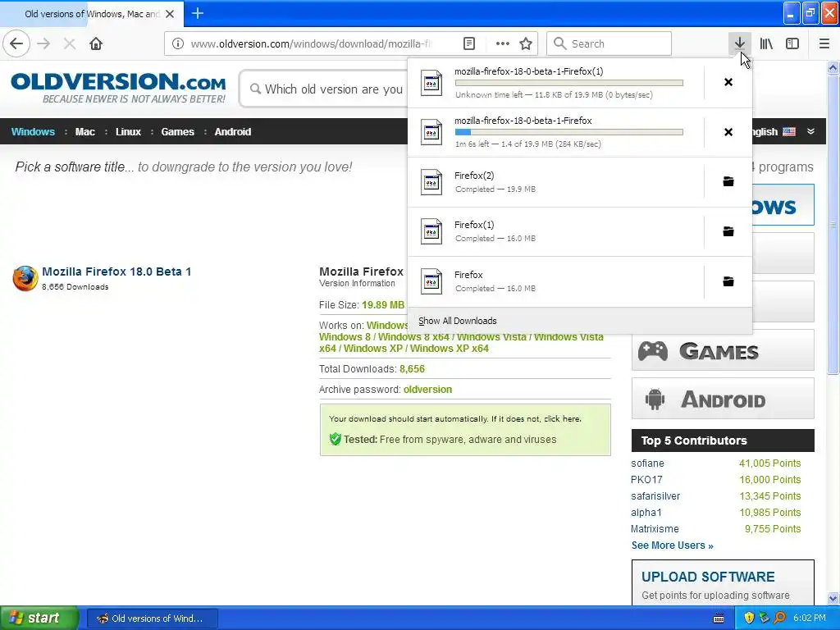Focus the Which old version search field
Screen dimensions: 840x630
(324, 89)
